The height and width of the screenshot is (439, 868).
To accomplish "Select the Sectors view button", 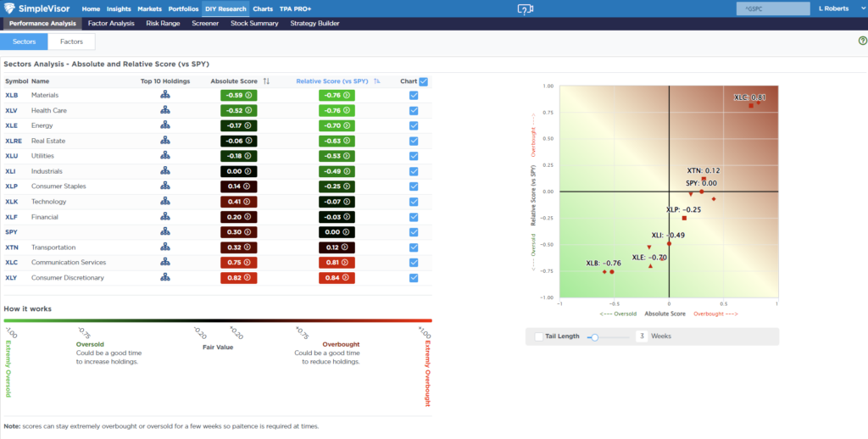I will (24, 42).
